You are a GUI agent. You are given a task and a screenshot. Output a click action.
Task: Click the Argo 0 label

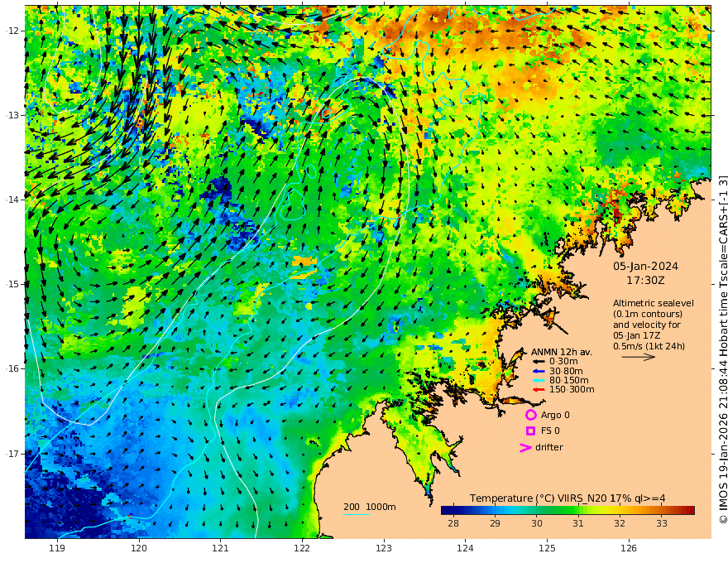click(x=555, y=415)
